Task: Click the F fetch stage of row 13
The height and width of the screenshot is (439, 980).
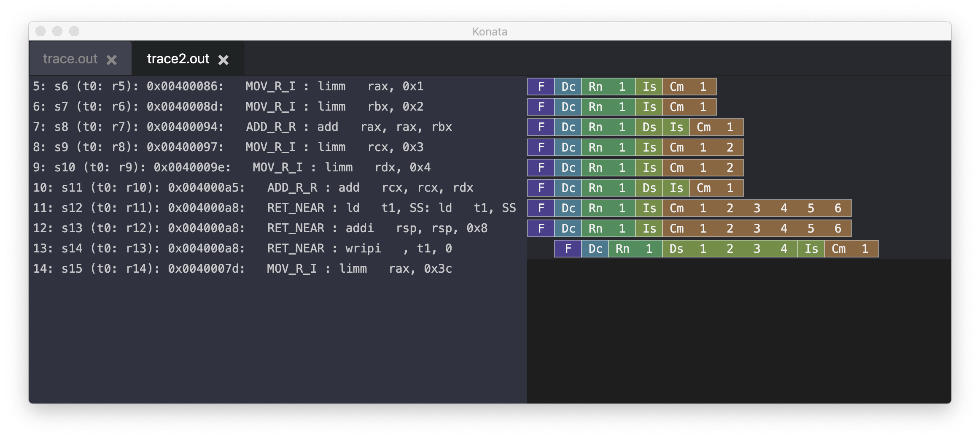Action: (x=568, y=249)
